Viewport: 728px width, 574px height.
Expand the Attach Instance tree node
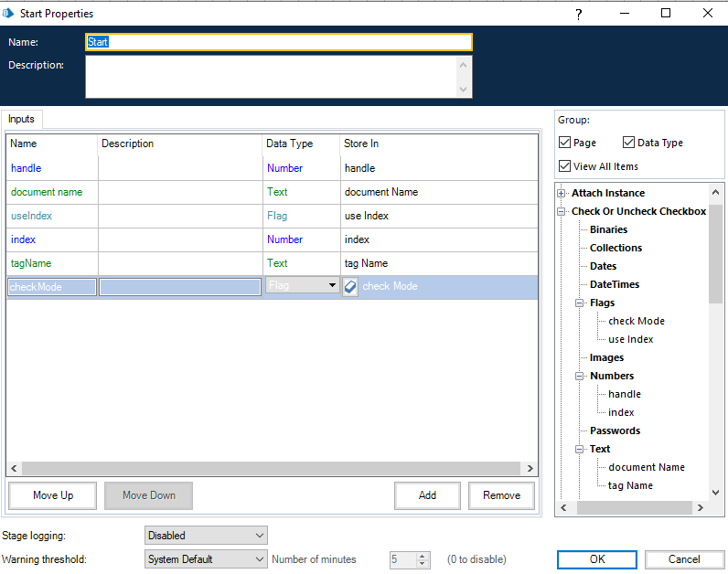561,193
